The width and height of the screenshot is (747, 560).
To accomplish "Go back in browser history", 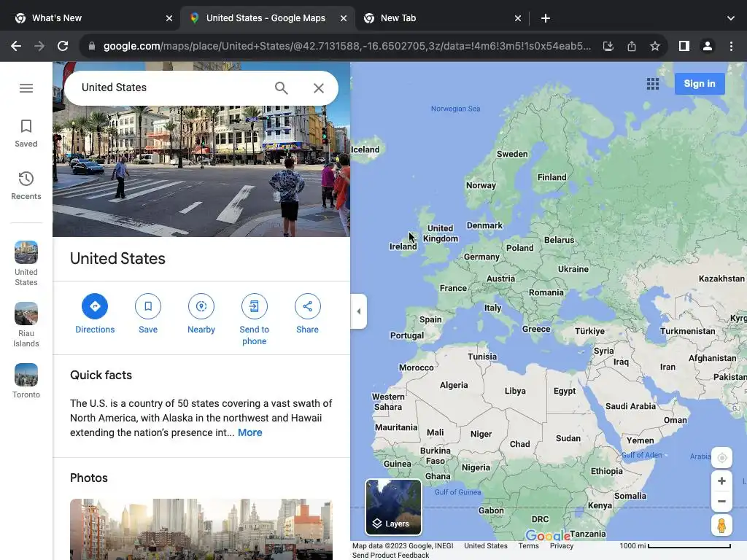I will point(16,46).
